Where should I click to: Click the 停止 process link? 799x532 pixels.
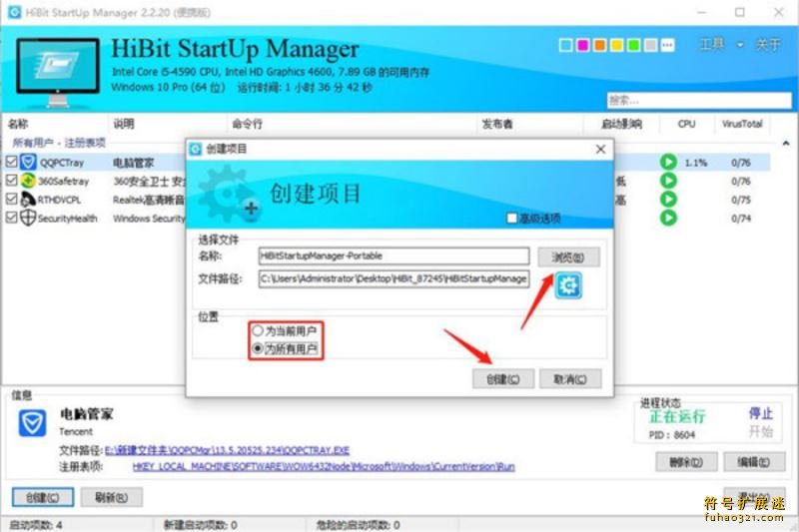pos(761,413)
